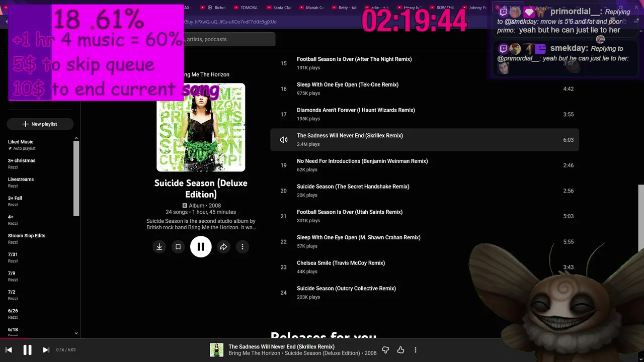The image size is (644, 362).
Task: Click the song title in the bottom player bar
Action: tap(281, 347)
